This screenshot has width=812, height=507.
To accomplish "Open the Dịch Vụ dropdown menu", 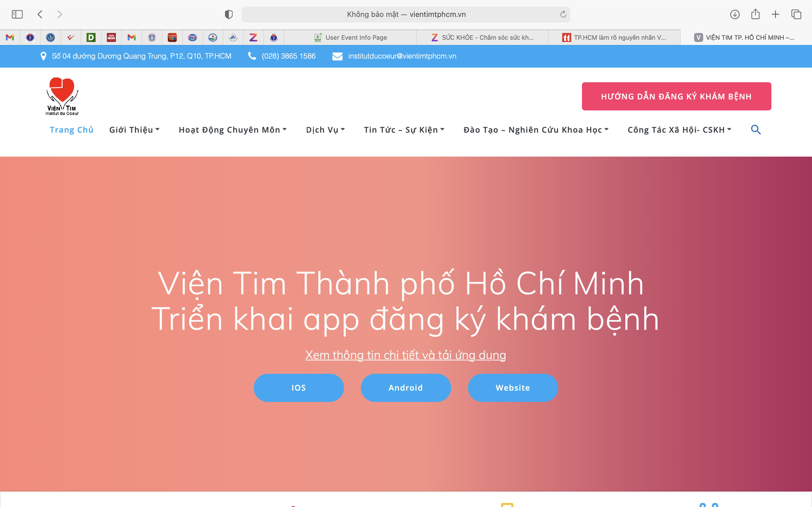I will 325,130.
